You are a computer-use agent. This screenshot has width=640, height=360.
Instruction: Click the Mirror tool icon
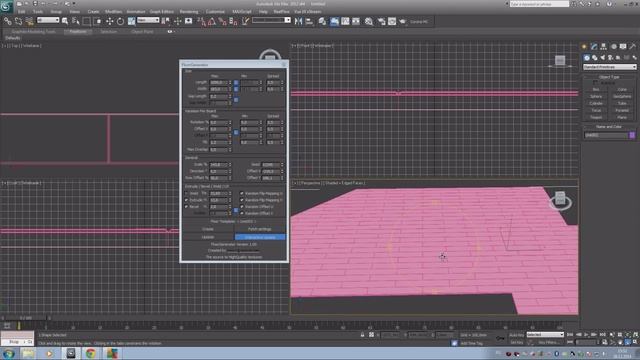point(298,21)
